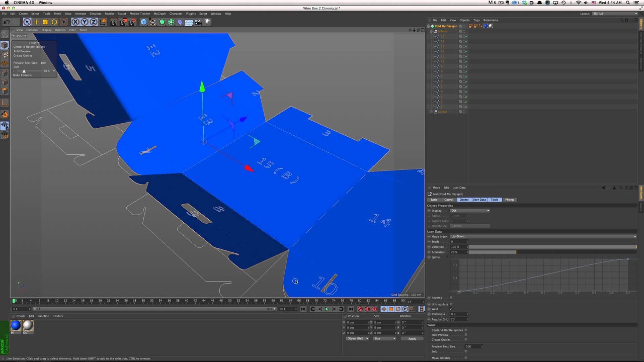644x362 pixels.
Task: Click the green generator (subdivision) icon
Action: pos(162,22)
